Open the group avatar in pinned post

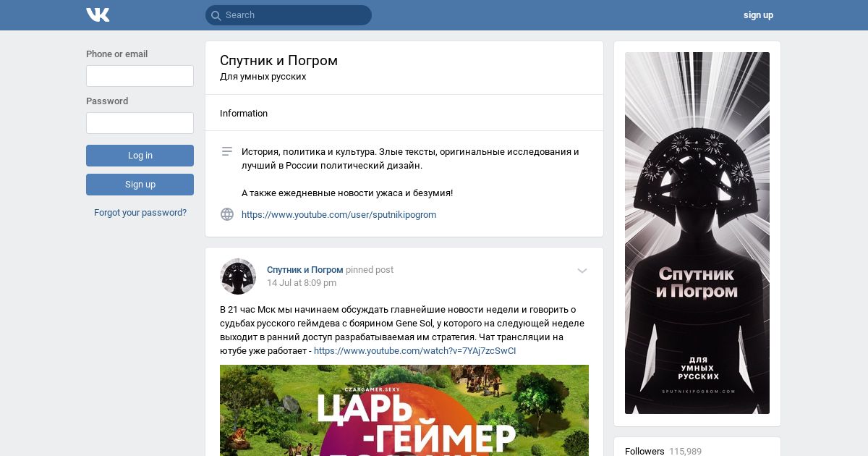coord(238,276)
